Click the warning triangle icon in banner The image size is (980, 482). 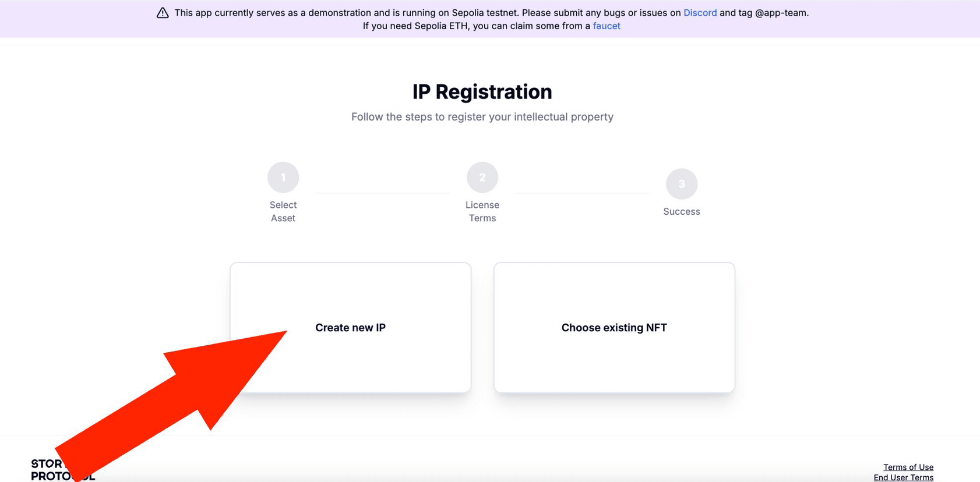tap(163, 13)
